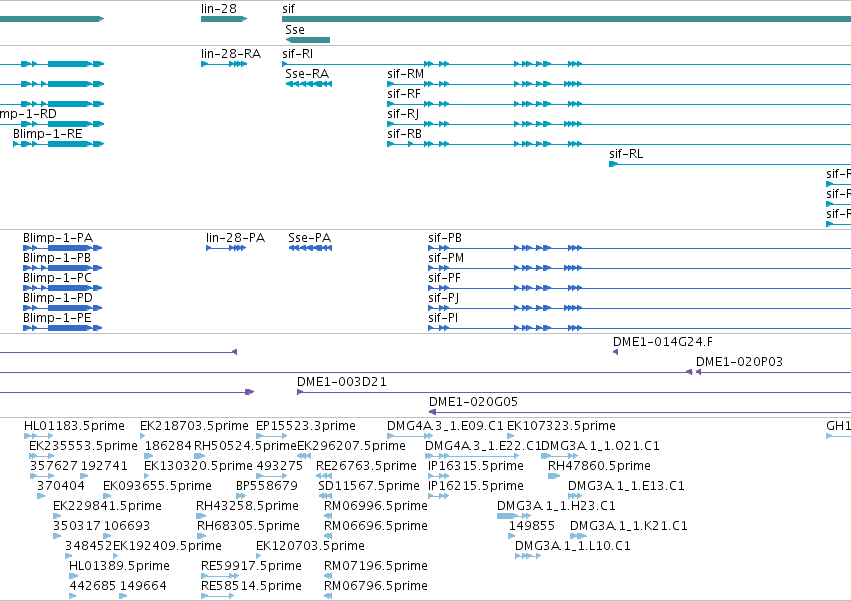Select sif-PM protein feature
This screenshot has width=851, height=601.
click(x=639, y=268)
